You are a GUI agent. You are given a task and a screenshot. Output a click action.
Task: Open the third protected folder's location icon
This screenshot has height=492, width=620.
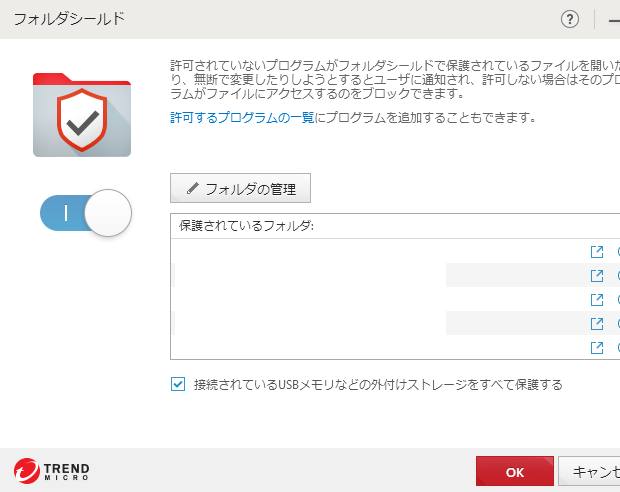(597, 300)
